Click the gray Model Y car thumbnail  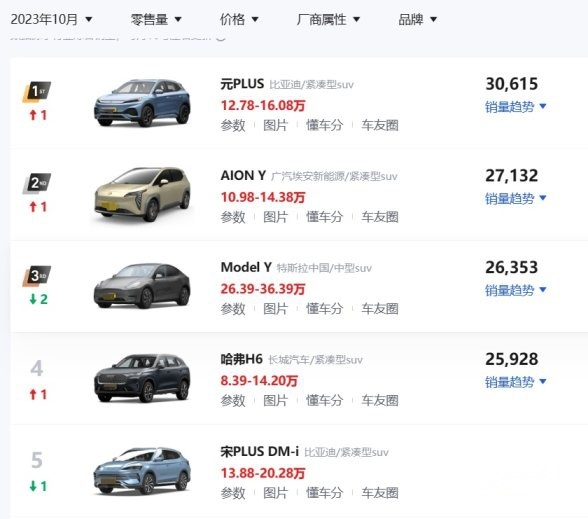142,286
